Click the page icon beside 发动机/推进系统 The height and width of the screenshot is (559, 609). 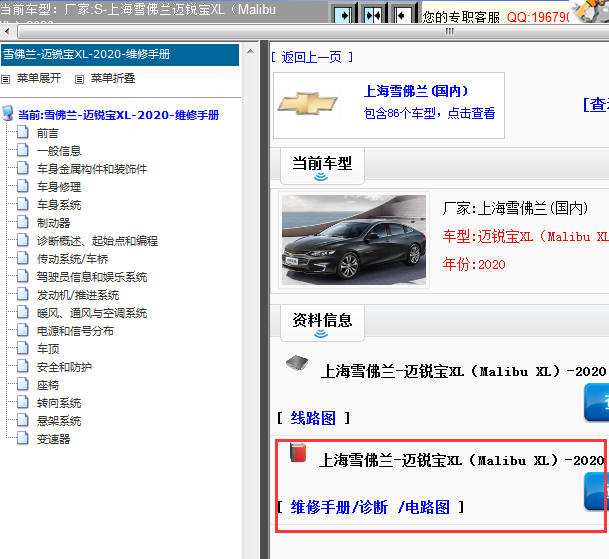pyautogui.click(x=23, y=294)
